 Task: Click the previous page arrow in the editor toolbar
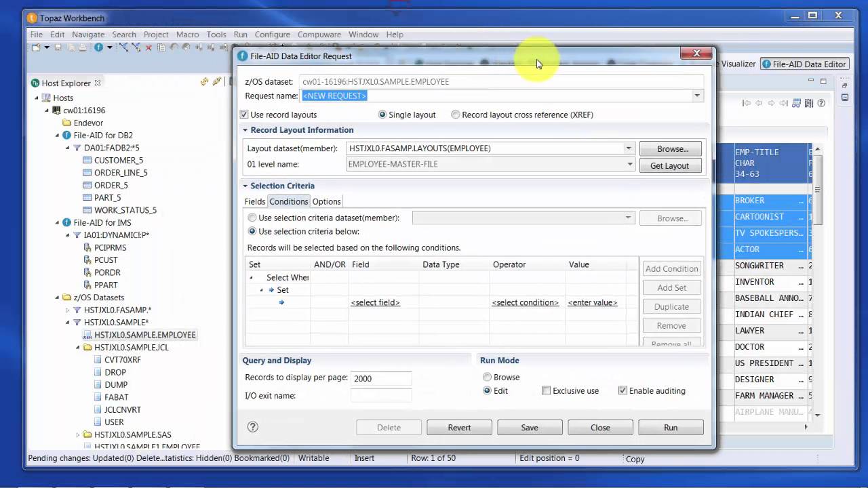coord(759,103)
